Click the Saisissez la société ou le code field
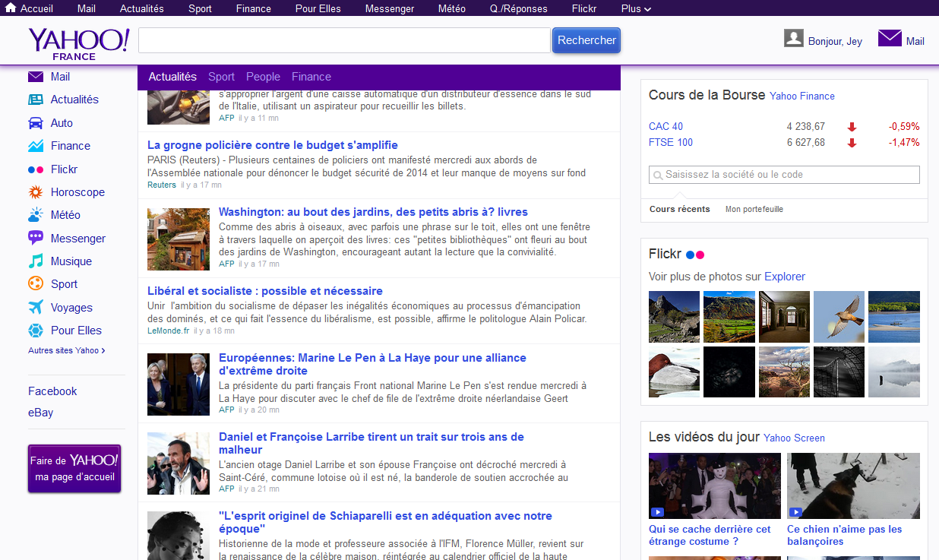 [784, 175]
